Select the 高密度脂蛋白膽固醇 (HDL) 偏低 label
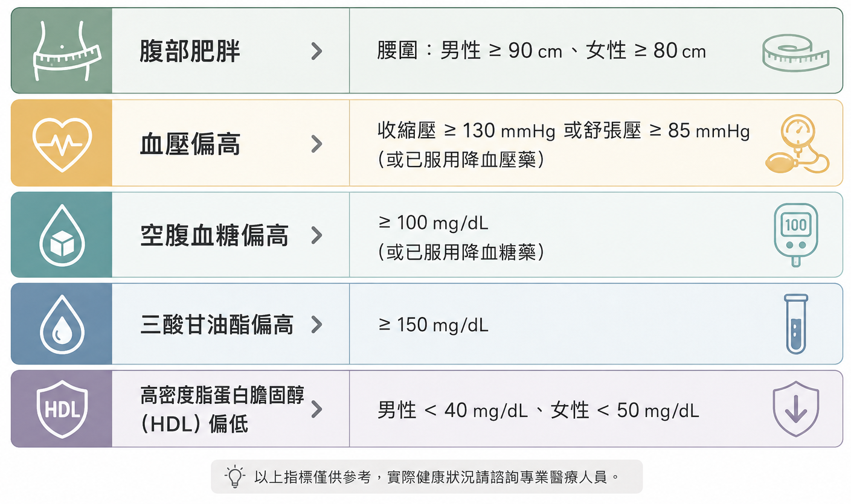The width and height of the screenshot is (851, 504). point(222,410)
